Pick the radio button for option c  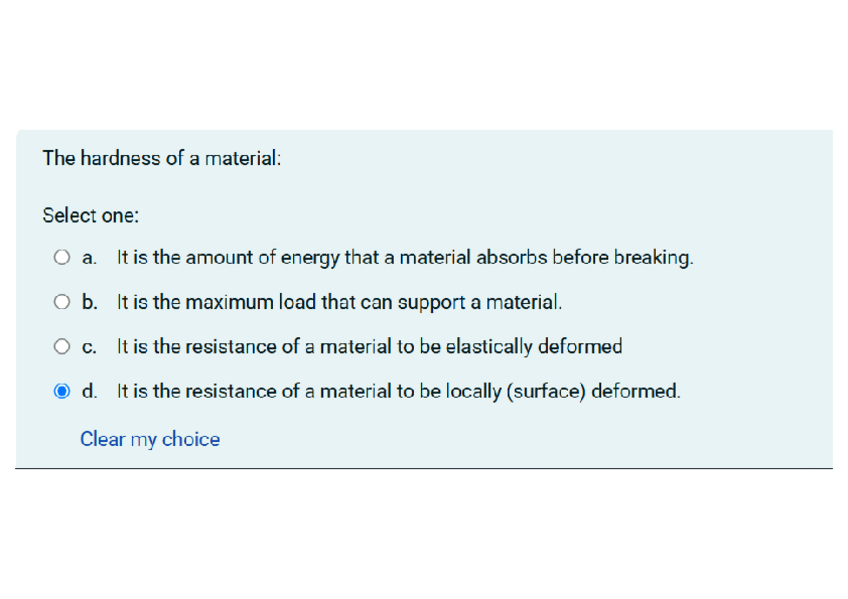pos(63,347)
